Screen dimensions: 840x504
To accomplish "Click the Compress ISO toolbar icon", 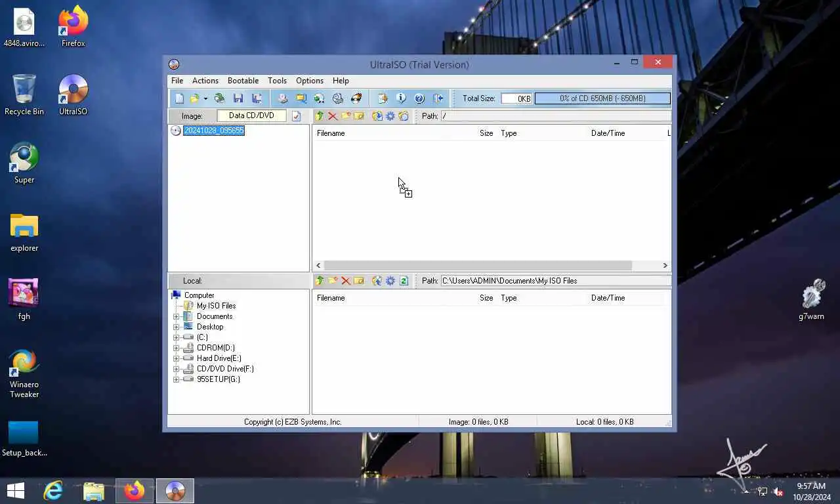I will tap(301, 98).
